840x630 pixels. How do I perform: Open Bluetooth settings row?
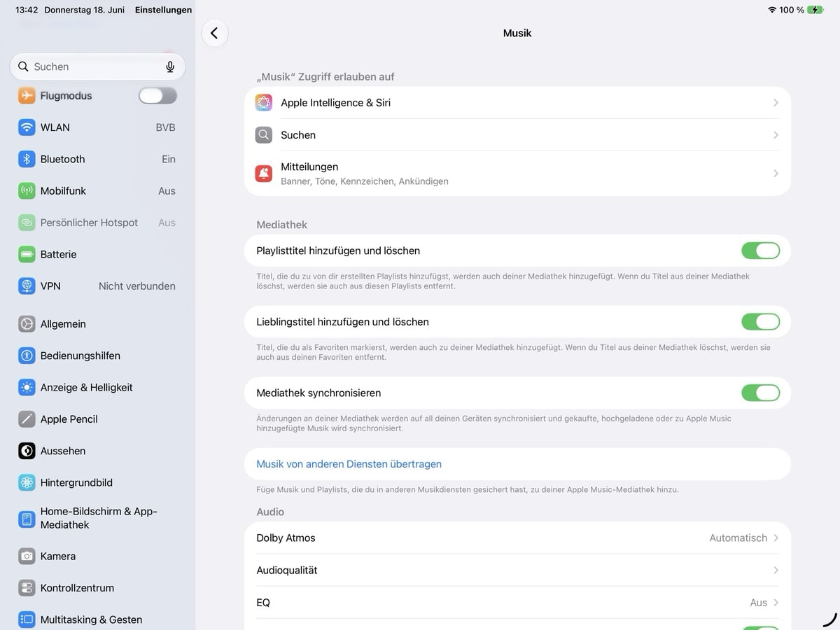[97, 159]
